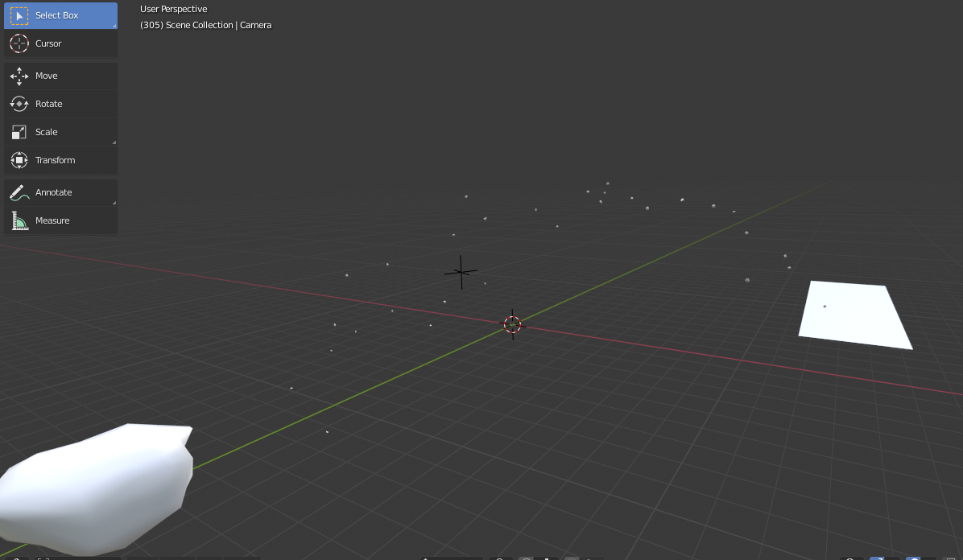Image resolution: width=963 pixels, height=560 pixels.
Task: Click the red-white 3D cursor at origin
Action: 513,324
